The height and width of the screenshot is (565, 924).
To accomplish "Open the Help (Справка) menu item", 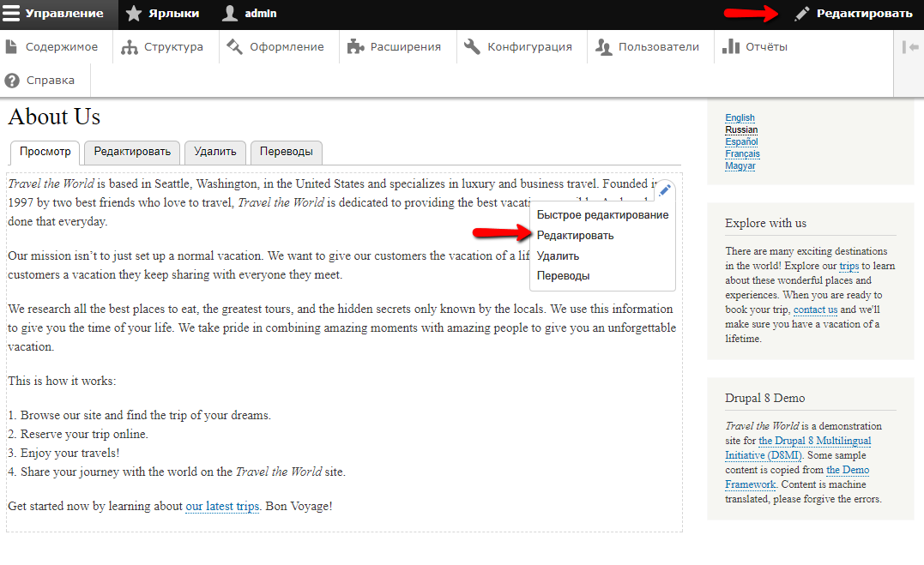I will point(40,81).
